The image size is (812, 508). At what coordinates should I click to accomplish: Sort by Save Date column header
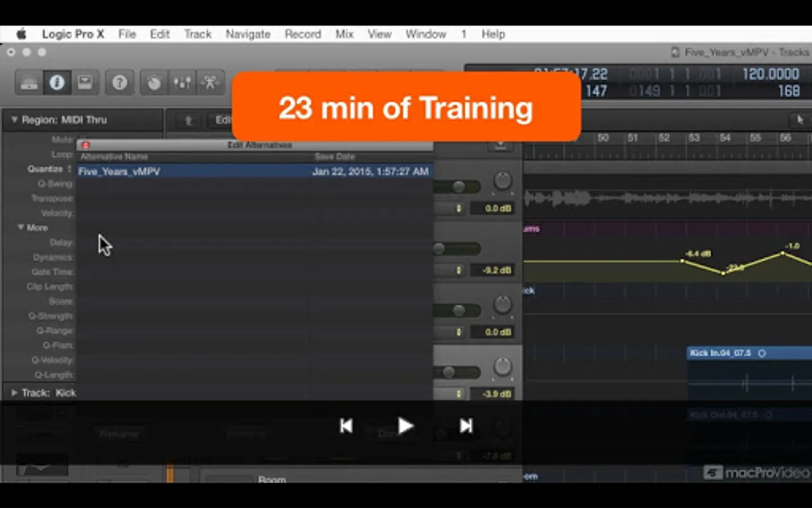point(335,157)
